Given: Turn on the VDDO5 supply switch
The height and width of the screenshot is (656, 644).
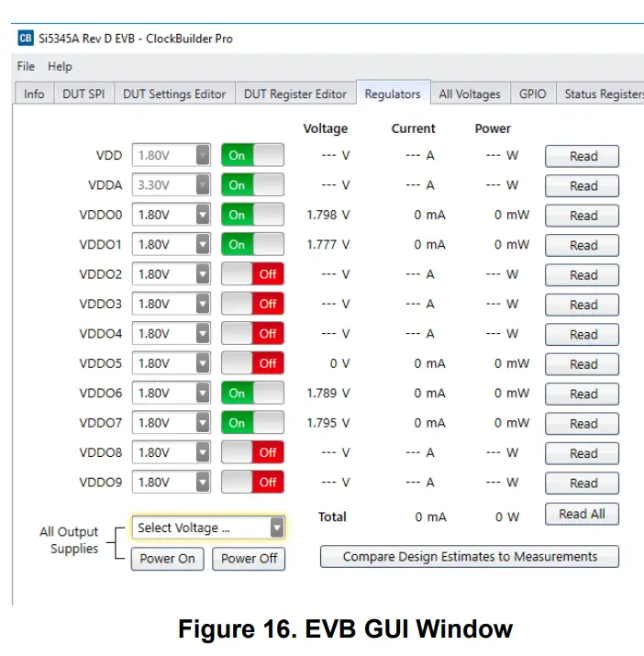Looking at the screenshot, I should tap(252, 363).
